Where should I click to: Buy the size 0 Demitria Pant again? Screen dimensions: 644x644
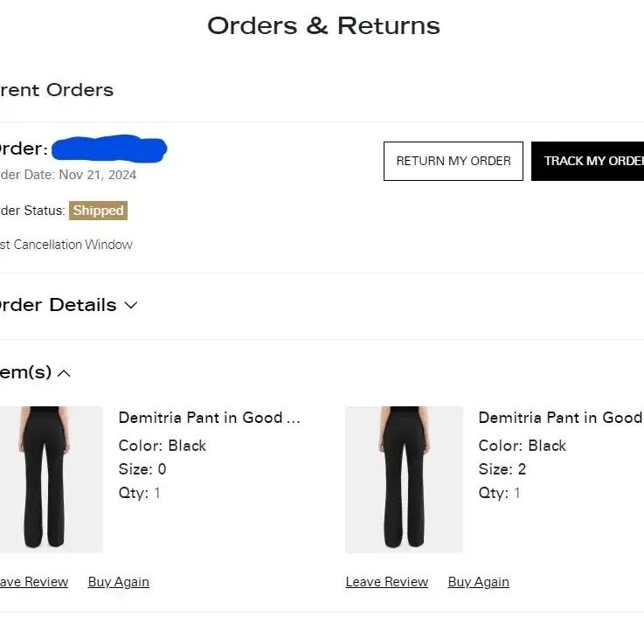point(119,582)
